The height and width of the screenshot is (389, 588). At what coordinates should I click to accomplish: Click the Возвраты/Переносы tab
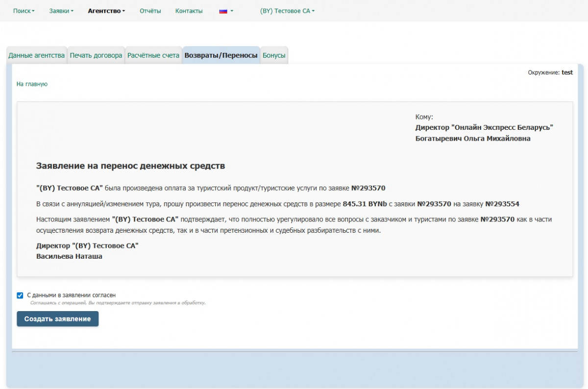[221, 55]
